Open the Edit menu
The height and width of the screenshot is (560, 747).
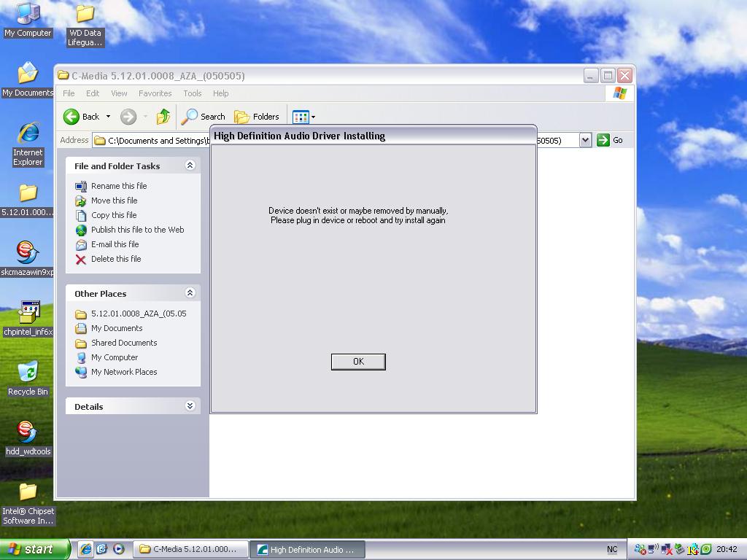(x=93, y=93)
